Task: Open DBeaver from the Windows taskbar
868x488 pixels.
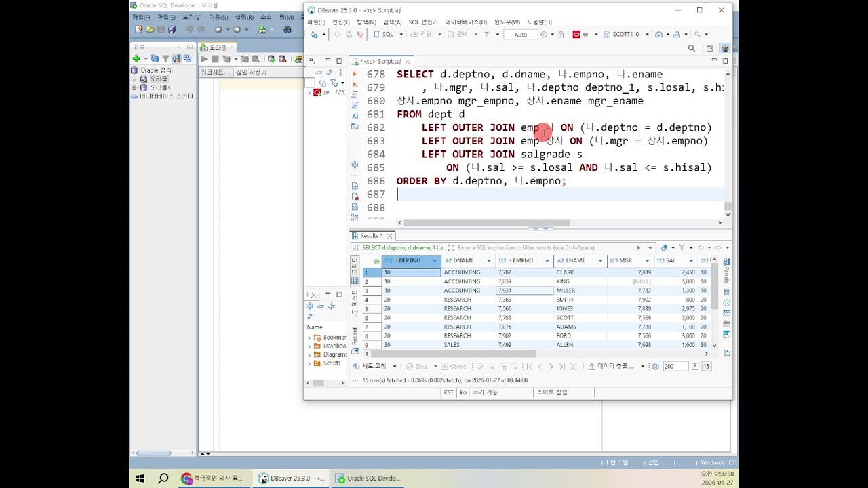Action: (x=292, y=478)
